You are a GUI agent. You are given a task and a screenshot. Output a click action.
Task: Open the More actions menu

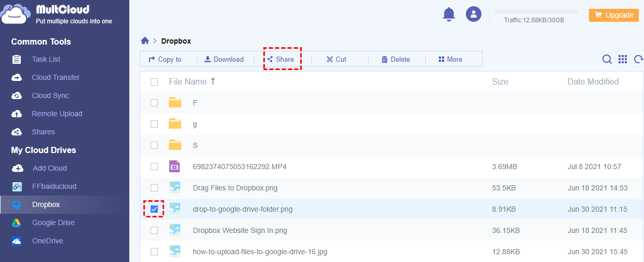(x=450, y=59)
